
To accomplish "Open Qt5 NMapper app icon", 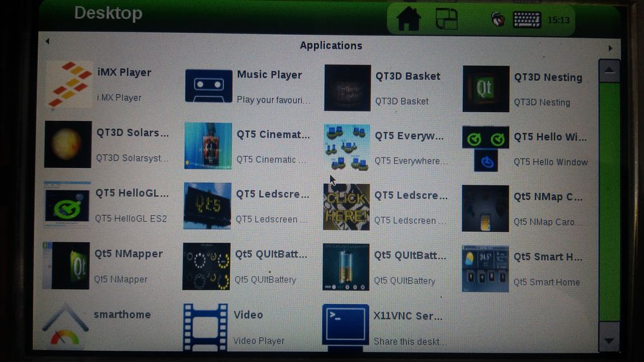I will (66, 265).
